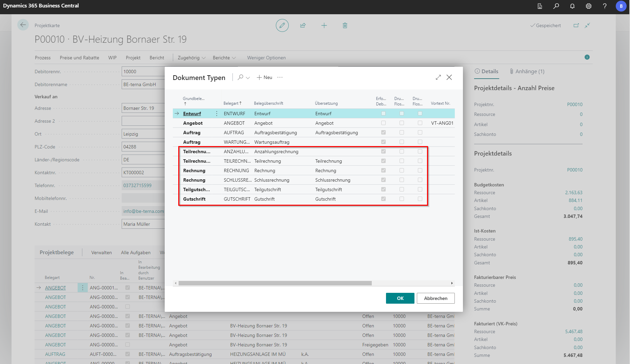The height and width of the screenshot is (364, 630).
Task: Click the horizontal scrollbar in dialog
Action: tap(275, 283)
